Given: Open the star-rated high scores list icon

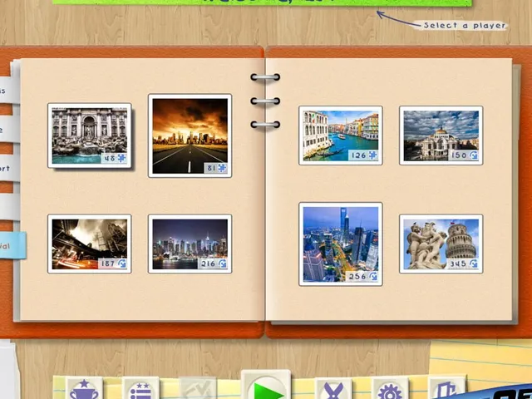Looking at the screenshot, I should pyautogui.click(x=140, y=388).
